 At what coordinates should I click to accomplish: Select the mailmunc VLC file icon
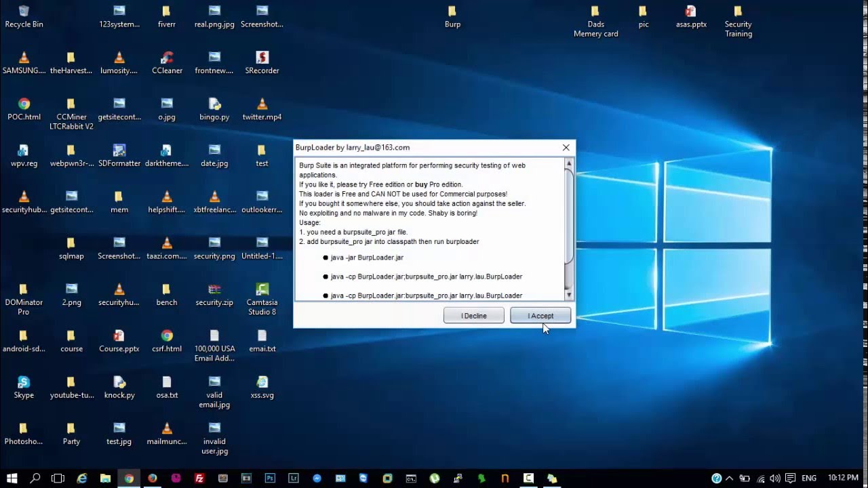click(167, 434)
